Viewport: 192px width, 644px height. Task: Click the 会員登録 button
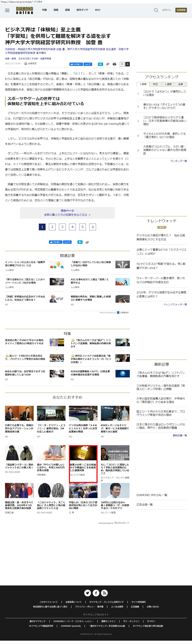(181, 10)
